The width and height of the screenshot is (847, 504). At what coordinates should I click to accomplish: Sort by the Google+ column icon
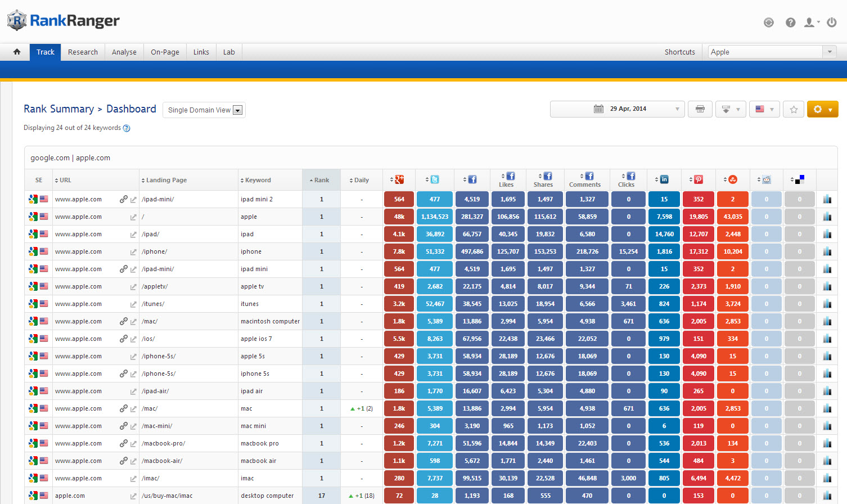click(399, 179)
